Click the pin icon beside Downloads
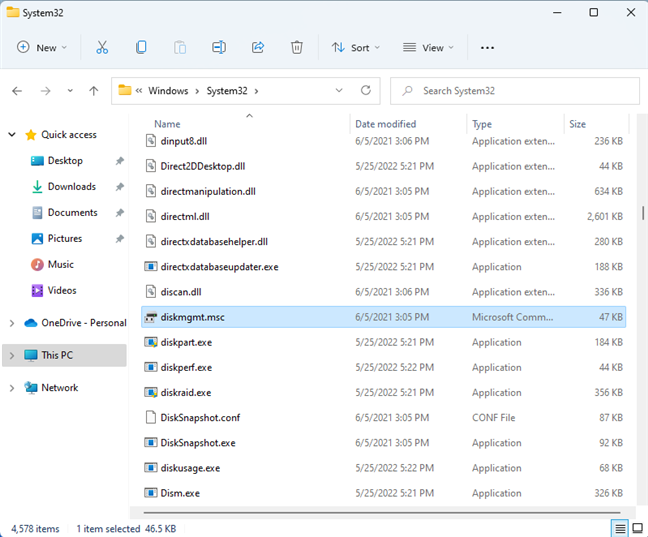The image size is (648, 537). tap(119, 186)
